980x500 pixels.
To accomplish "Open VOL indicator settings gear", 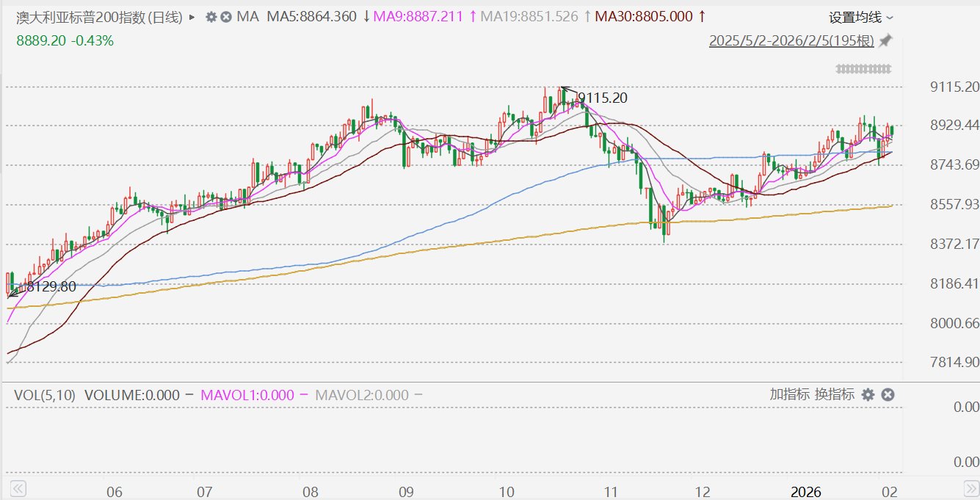I will pyautogui.click(x=868, y=394).
